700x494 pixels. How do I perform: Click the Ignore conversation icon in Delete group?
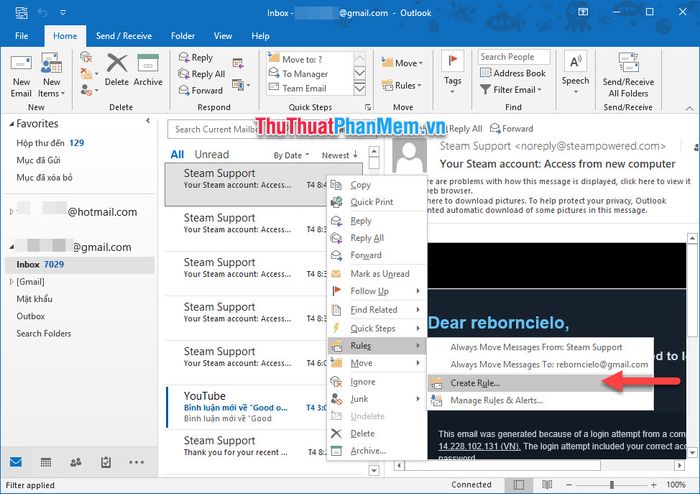[86, 57]
